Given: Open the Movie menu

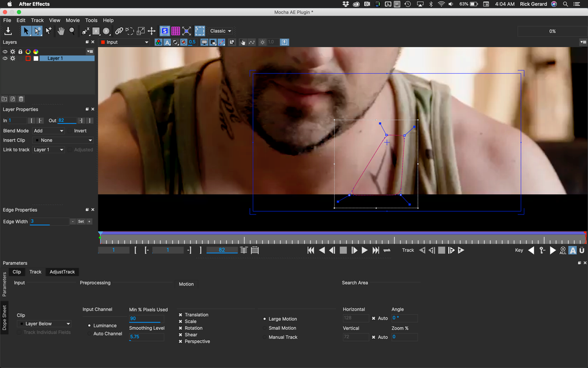Looking at the screenshot, I should pyautogui.click(x=72, y=20).
